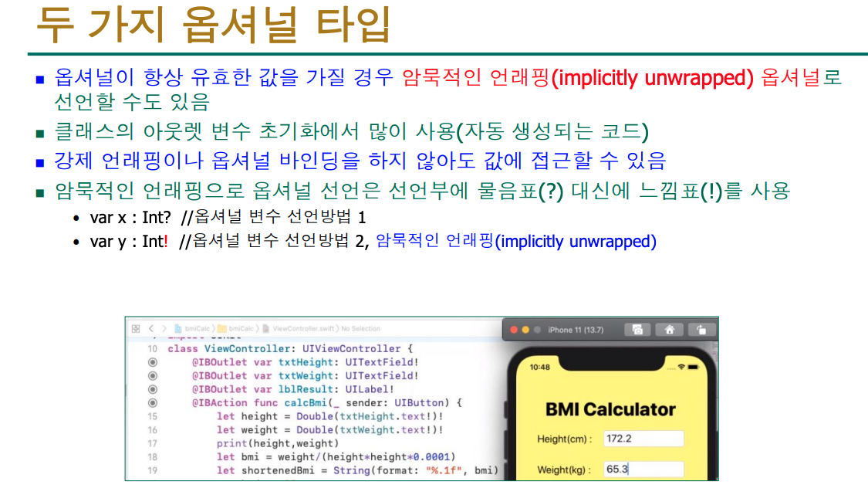Click line number 19 in gutter
The image size is (868, 495).
152,470
